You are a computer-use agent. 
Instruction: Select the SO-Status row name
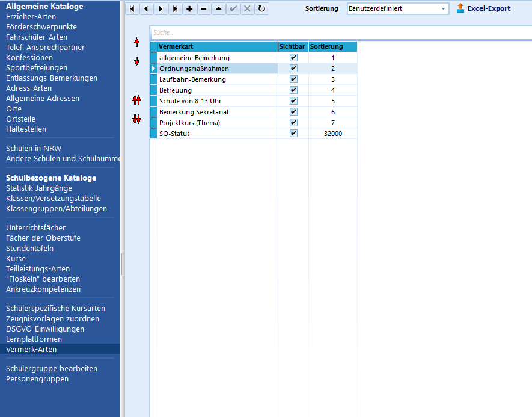[174, 134]
